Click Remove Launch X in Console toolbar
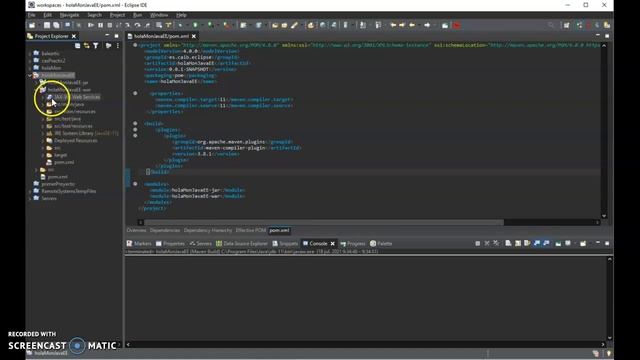 [487, 243]
